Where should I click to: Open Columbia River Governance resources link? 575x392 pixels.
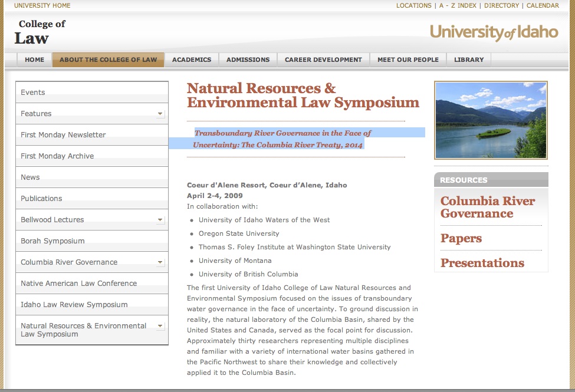click(x=487, y=207)
